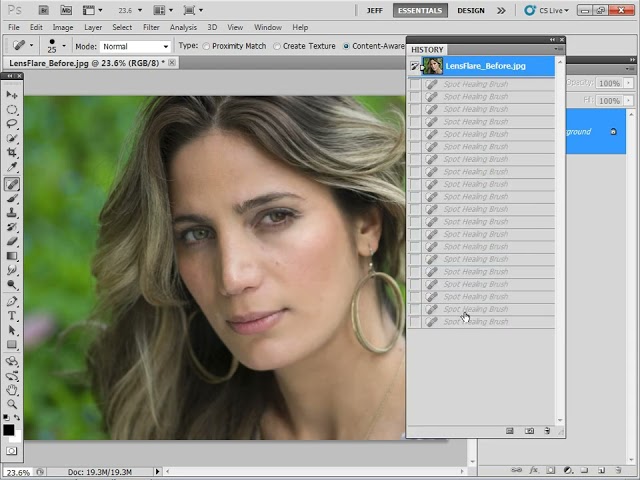640x480 pixels.
Task: Open the Layer menu
Action: pos(93,27)
